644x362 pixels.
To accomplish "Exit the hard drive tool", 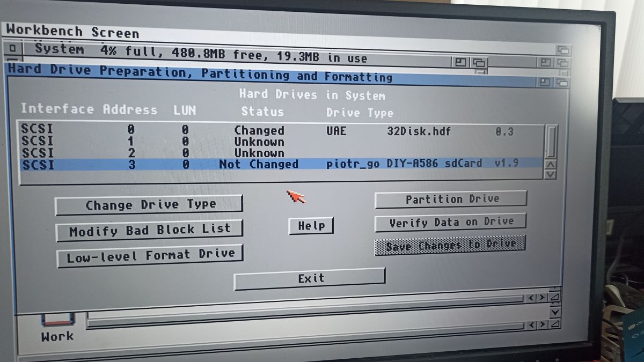I will click(x=310, y=278).
